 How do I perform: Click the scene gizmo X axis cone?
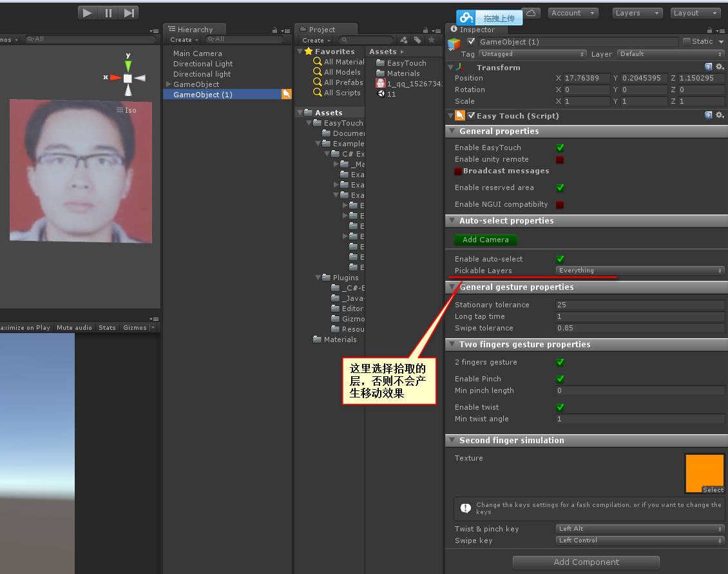pos(115,77)
